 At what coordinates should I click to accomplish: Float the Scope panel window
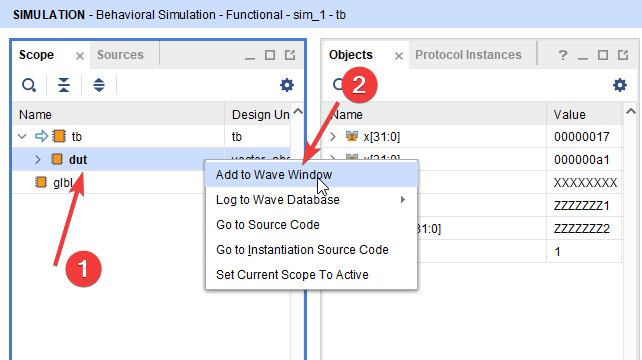290,55
